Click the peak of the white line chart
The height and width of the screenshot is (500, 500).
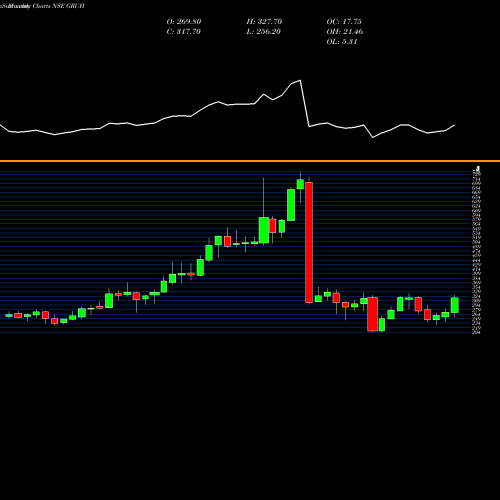pyautogui.click(x=300, y=80)
